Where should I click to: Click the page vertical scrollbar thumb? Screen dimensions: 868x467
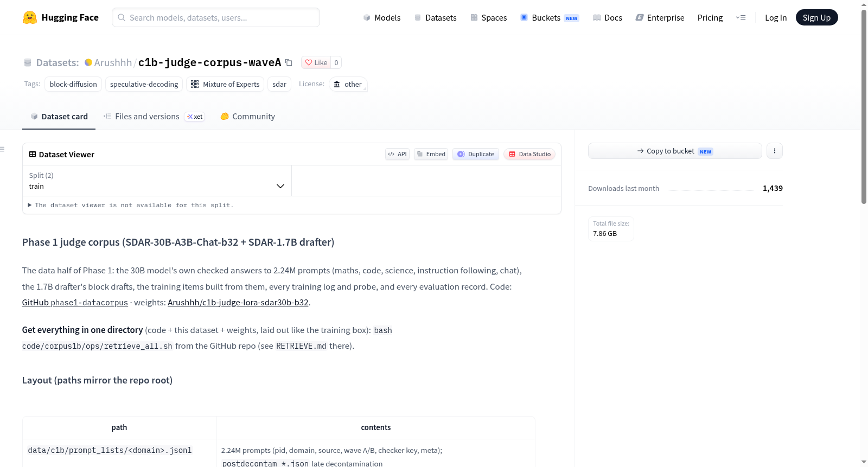coord(864,106)
